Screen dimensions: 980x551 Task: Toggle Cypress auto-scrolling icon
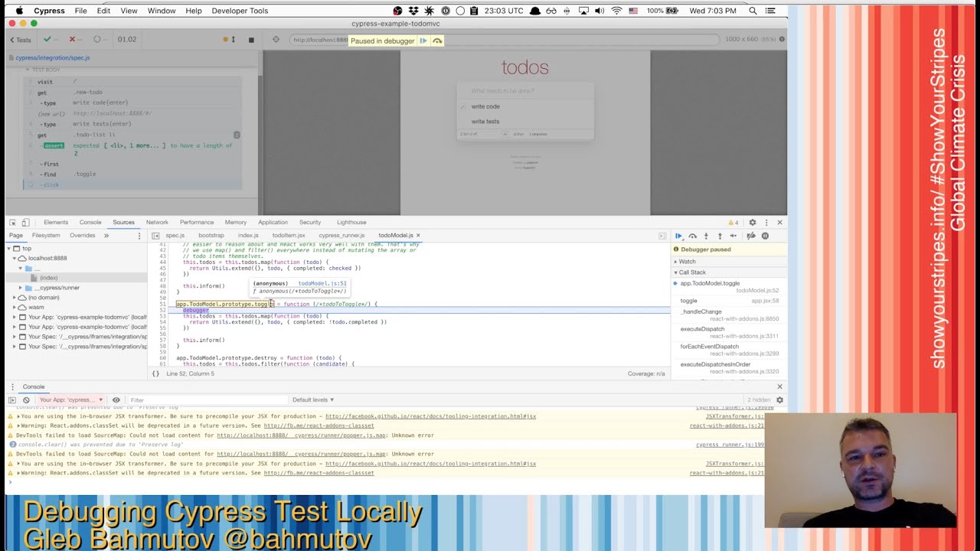point(229,39)
